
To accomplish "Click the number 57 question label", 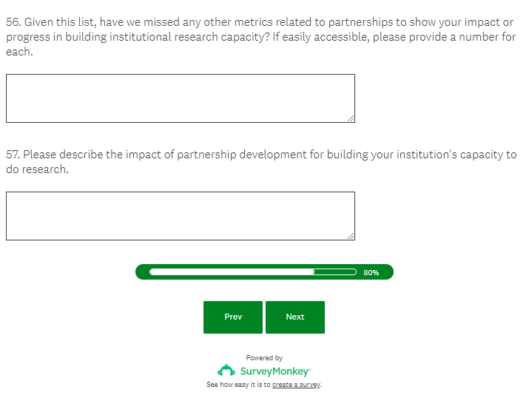I will pos(13,155).
